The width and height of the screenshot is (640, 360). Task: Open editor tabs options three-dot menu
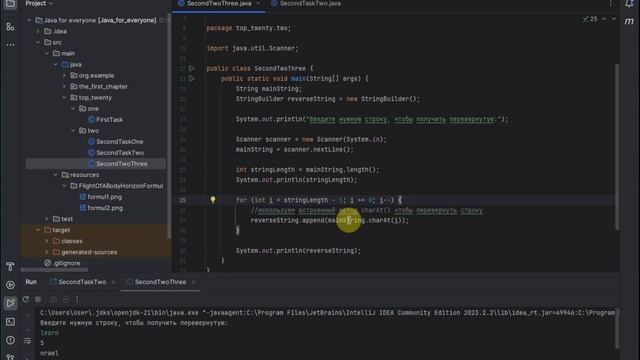611,3
